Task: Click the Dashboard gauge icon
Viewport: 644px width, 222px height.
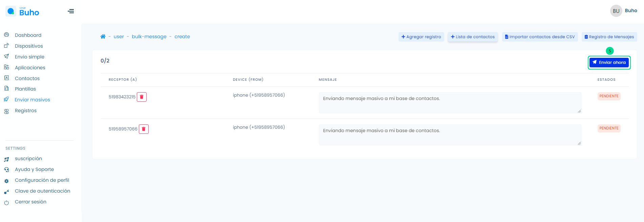Action: click(6, 35)
